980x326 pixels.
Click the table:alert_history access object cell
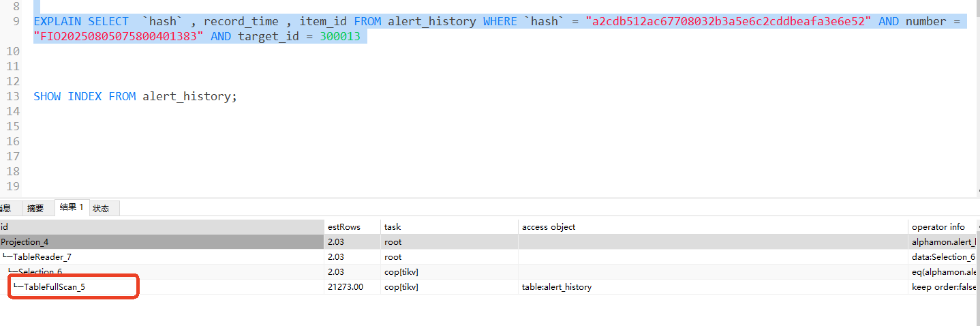556,287
